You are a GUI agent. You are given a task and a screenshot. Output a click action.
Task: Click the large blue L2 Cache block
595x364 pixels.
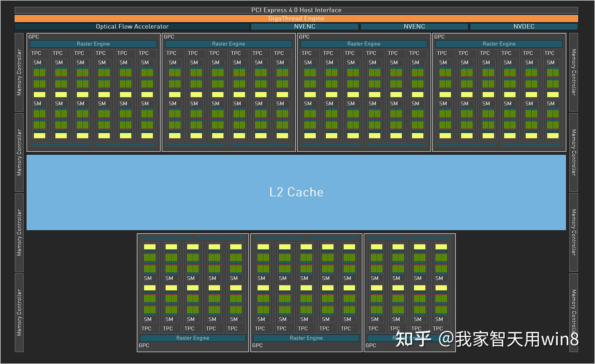297,192
